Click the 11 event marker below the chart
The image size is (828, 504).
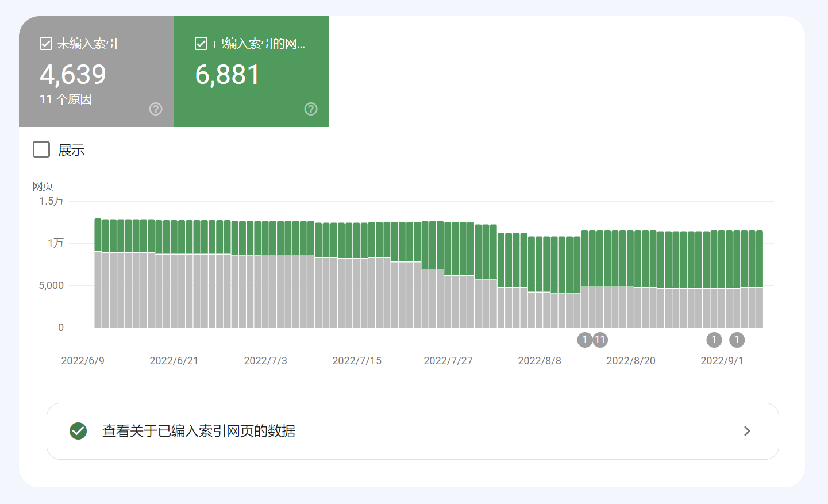click(600, 340)
